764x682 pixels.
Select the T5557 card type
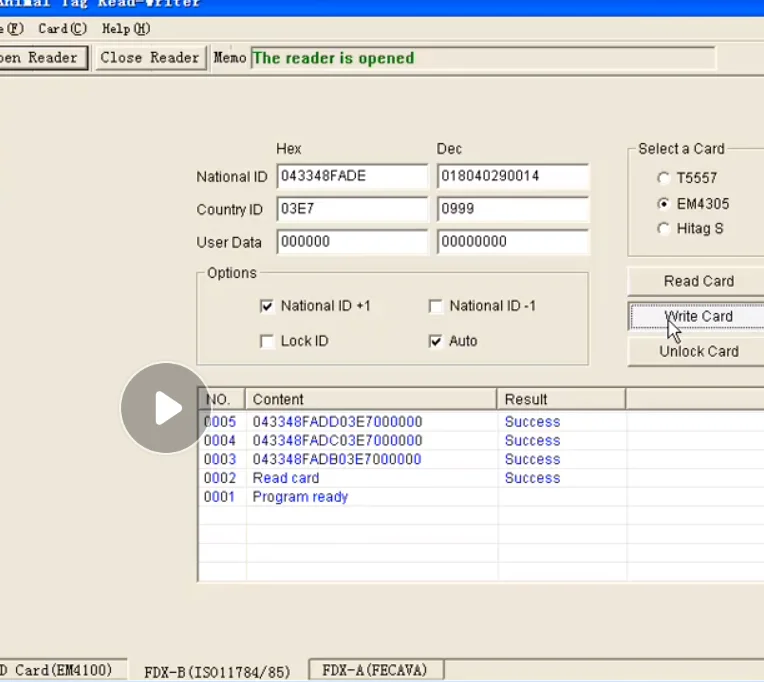tap(663, 179)
